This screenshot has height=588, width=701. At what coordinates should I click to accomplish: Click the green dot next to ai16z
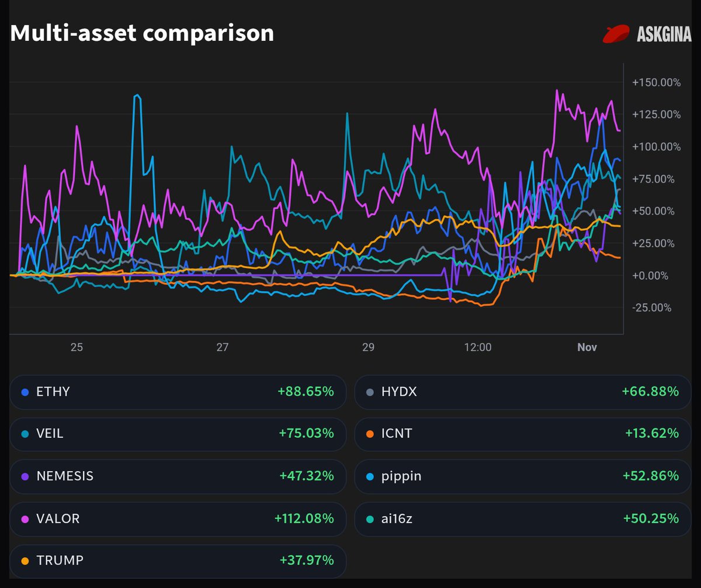pos(369,518)
